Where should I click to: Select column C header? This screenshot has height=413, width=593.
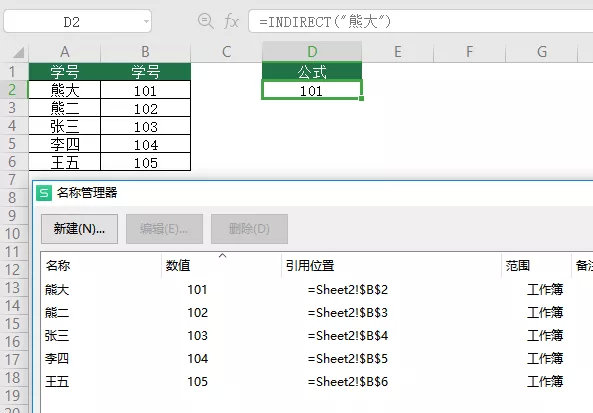(x=227, y=52)
